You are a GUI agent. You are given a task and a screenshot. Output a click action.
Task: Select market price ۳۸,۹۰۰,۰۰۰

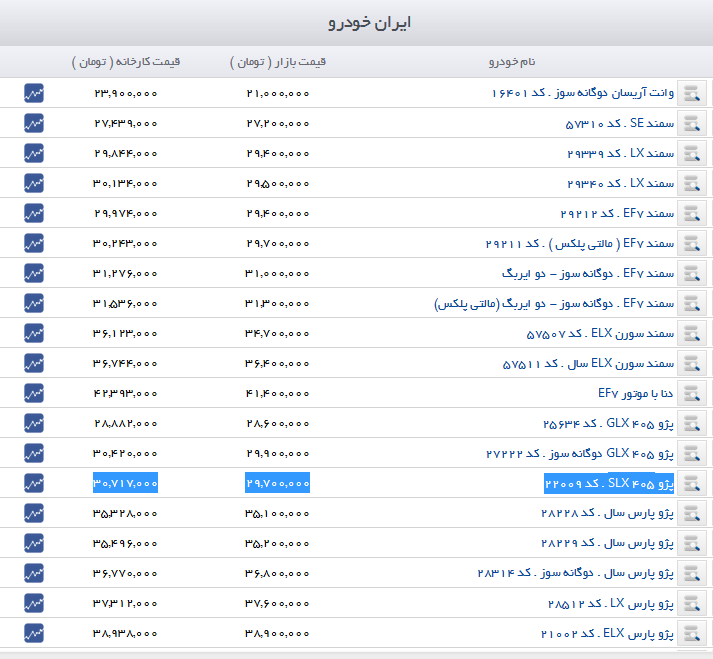277,634
